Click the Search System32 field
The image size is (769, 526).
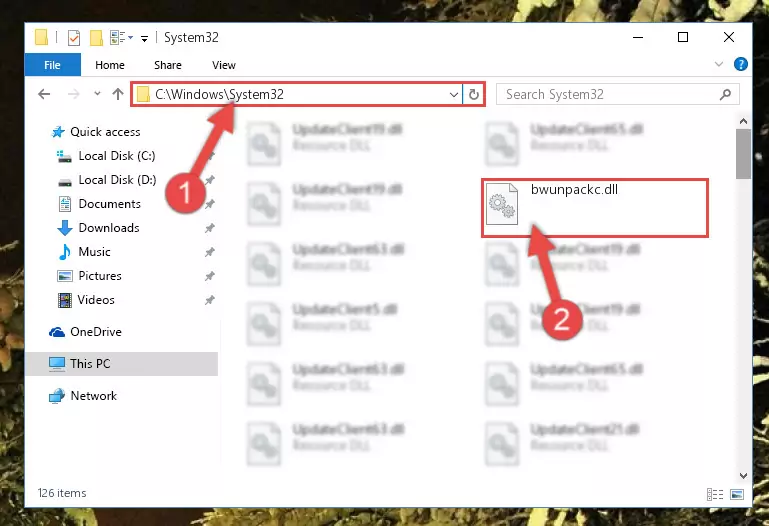tap(617, 94)
